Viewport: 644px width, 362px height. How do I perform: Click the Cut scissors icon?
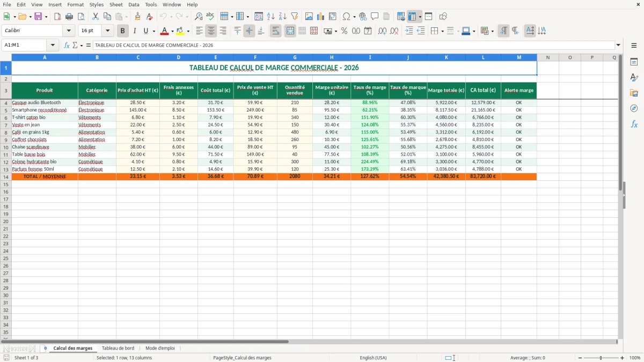tap(96, 17)
